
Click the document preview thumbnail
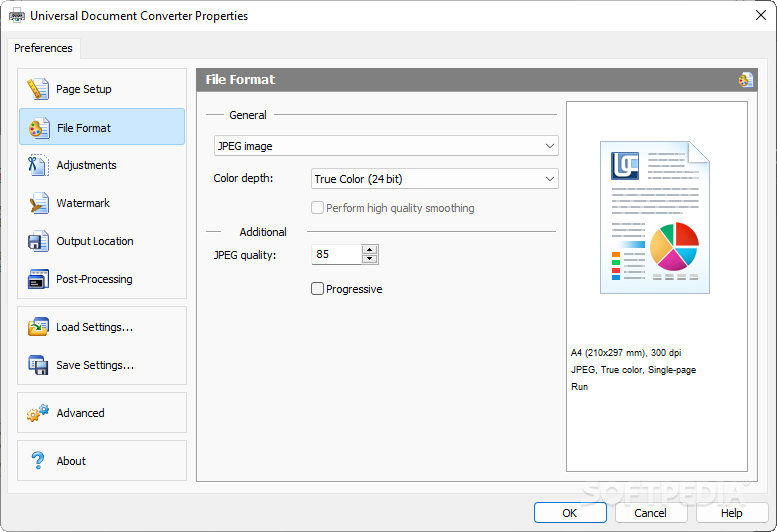[x=655, y=217]
